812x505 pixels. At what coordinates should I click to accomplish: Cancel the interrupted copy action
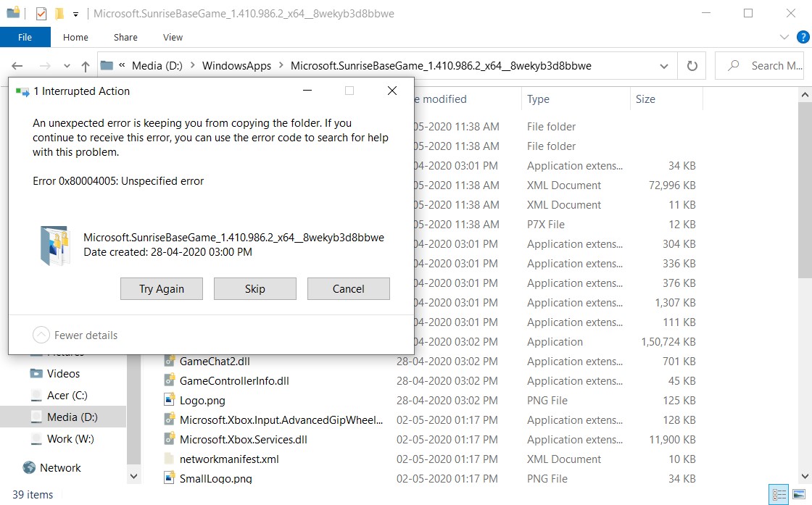click(x=348, y=288)
